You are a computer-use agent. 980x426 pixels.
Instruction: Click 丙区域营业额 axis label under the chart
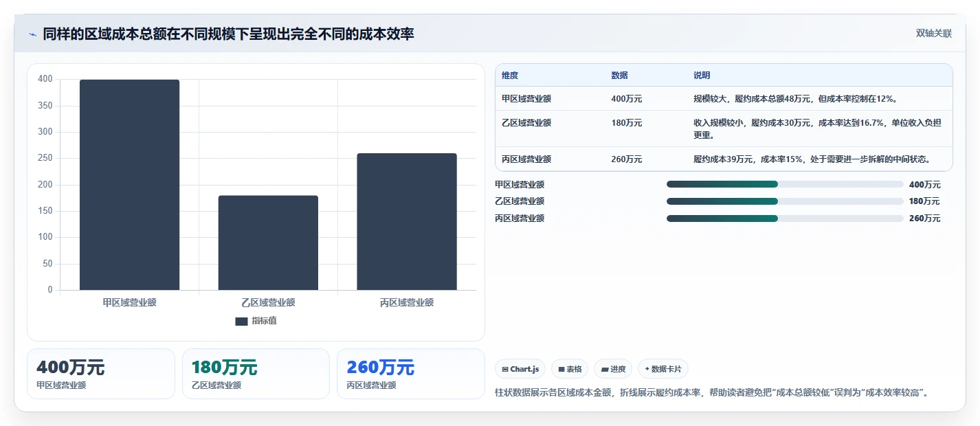[x=407, y=302]
